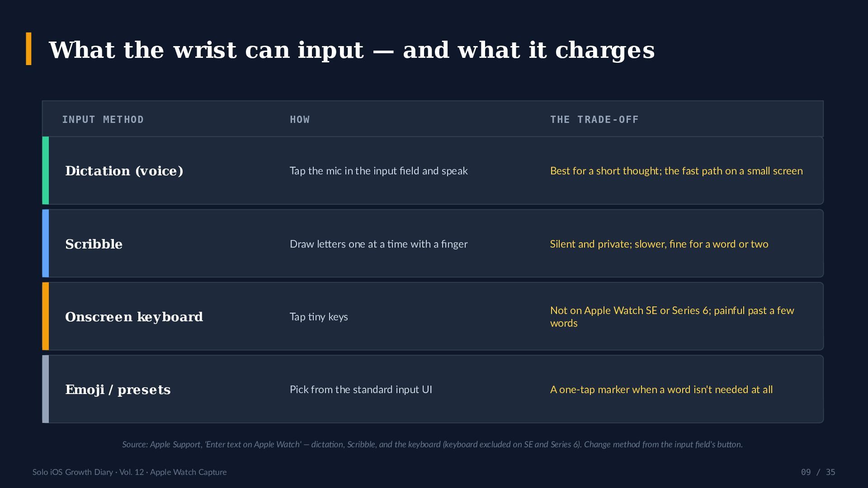This screenshot has height=488, width=868.
Task: Click the slide title about wrist input
Action: point(352,50)
